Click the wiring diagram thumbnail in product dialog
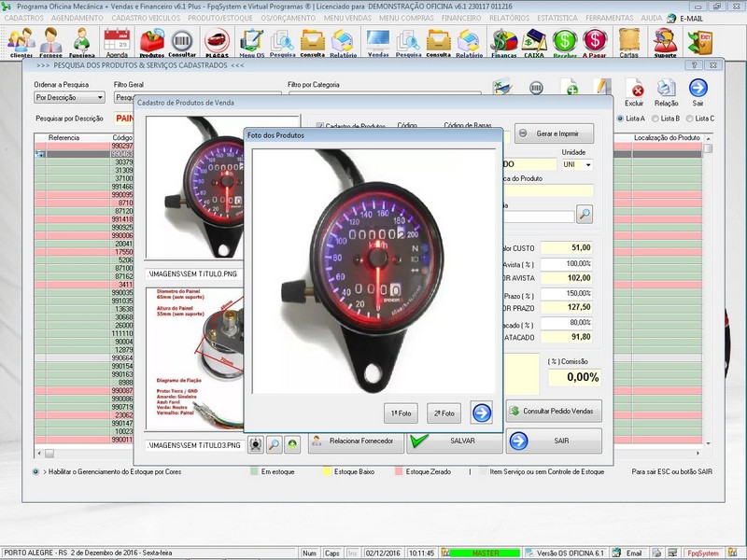747x560 pixels. (195, 358)
